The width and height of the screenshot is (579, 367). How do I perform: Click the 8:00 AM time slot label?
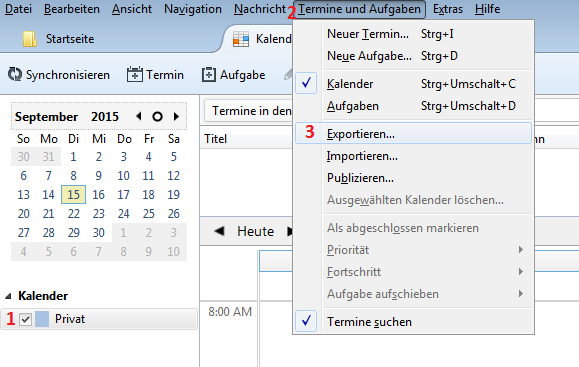[x=230, y=312]
